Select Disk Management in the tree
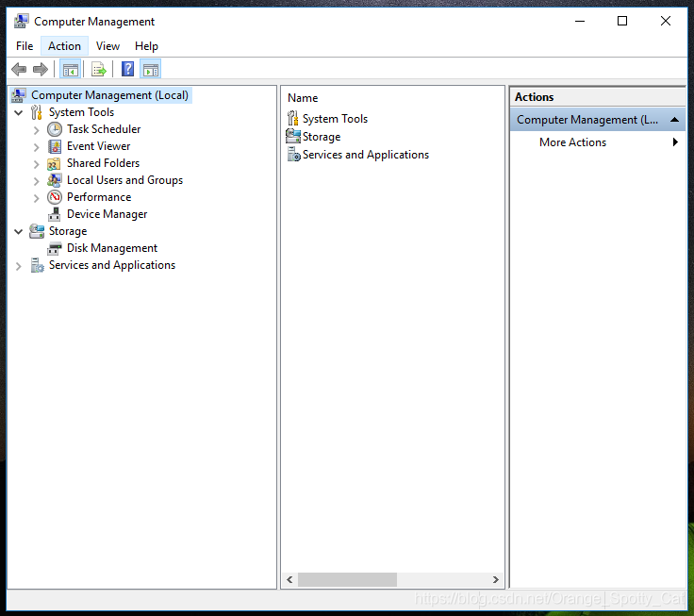694x616 pixels. coord(111,248)
